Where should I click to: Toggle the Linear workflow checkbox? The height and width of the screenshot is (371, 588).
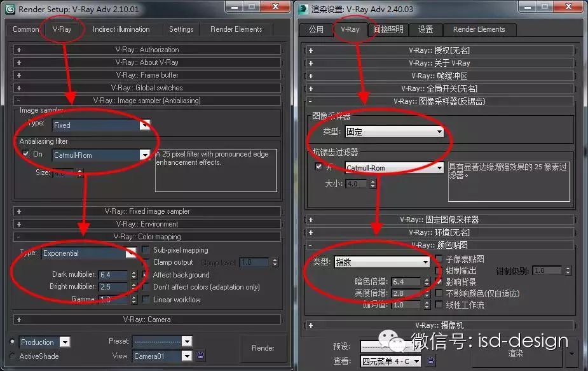(x=146, y=299)
